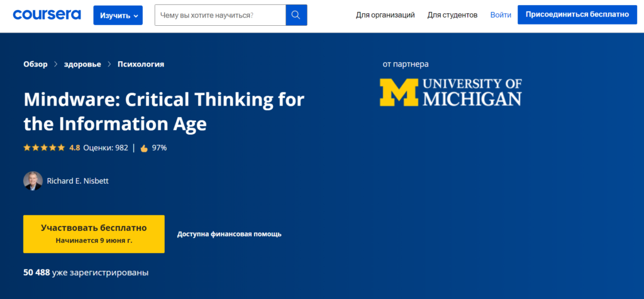Click the Coursera logo

click(47, 14)
